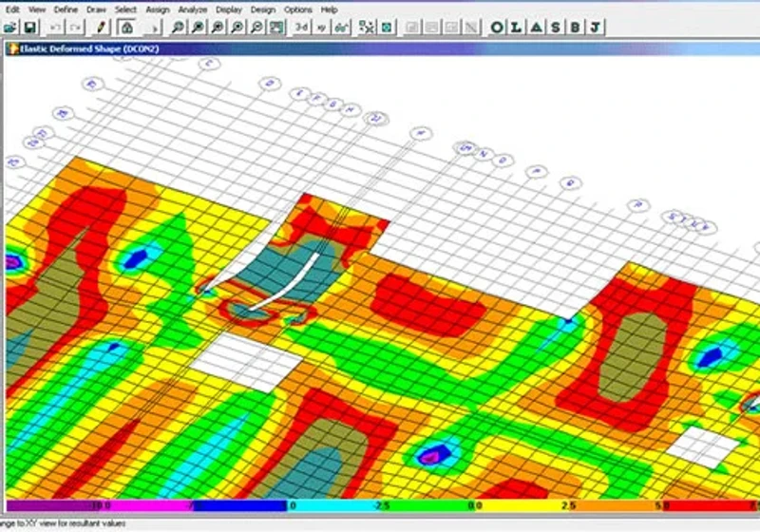Viewport: 760px width, 532px height.
Task: Click the Undo arrow icon
Action: [x=55, y=28]
